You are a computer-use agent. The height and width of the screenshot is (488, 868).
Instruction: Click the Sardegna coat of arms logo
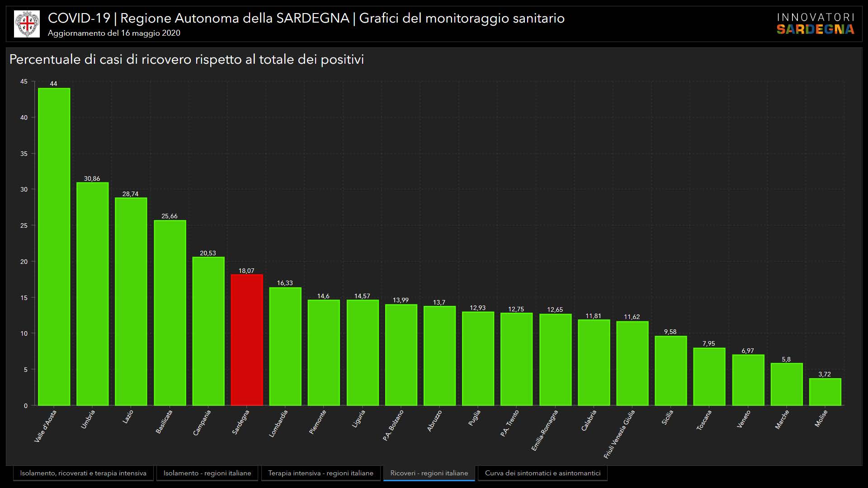coord(27,24)
